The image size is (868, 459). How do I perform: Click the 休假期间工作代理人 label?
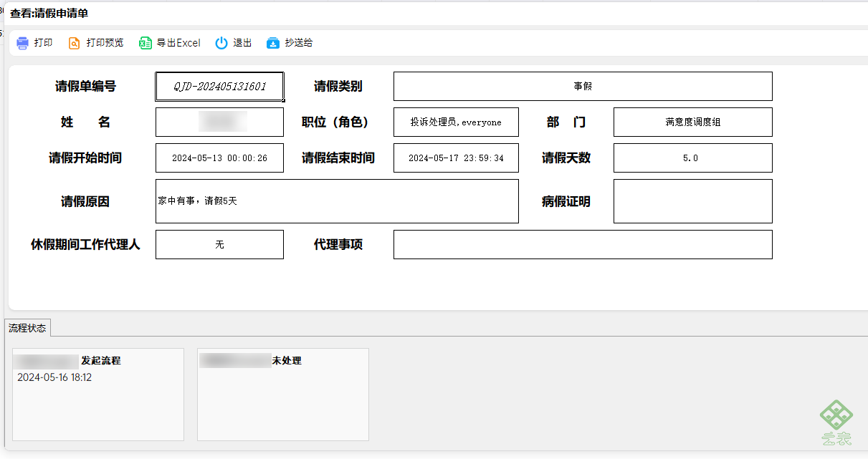coord(85,245)
